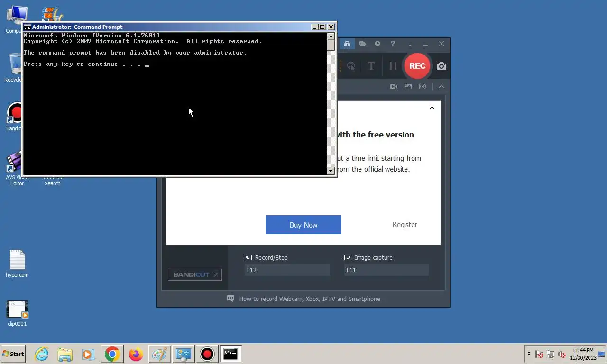Open Windows Explorer from the taskbar
The height and width of the screenshot is (364, 607).
tap(65, 354)
